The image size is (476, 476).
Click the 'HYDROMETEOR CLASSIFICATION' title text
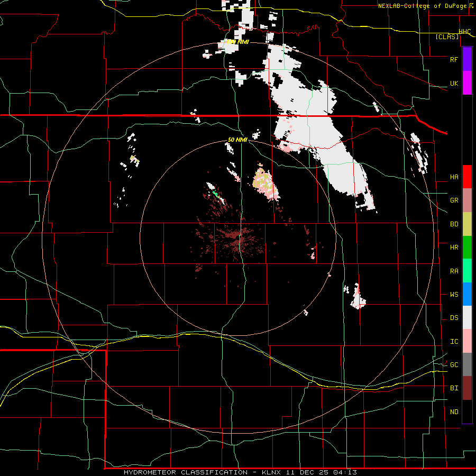[x=186, y=472]
